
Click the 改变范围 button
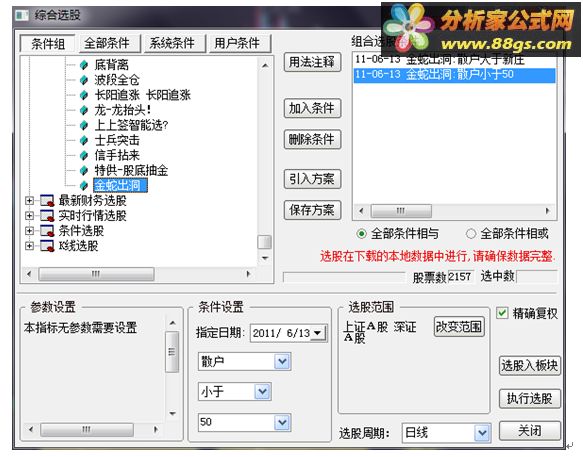459,327
